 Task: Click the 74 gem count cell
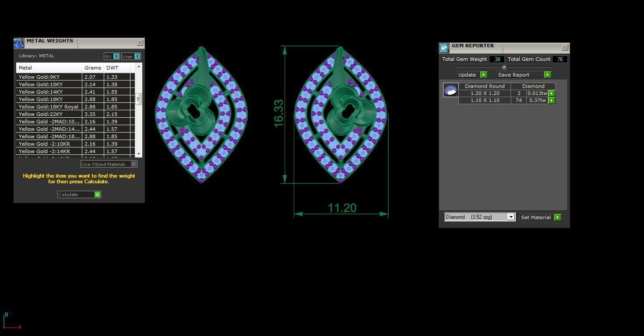click(519, 100)
